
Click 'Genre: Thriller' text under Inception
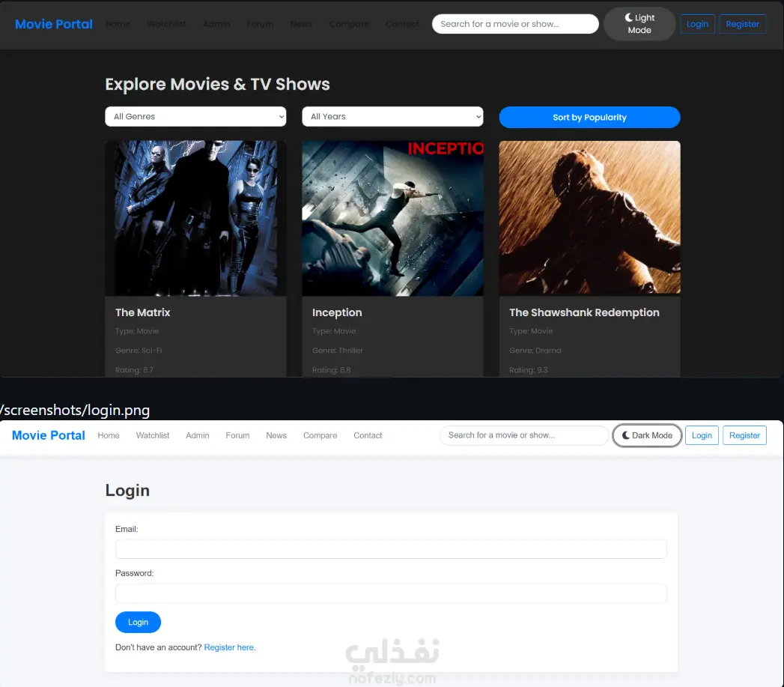pos(338,351)
